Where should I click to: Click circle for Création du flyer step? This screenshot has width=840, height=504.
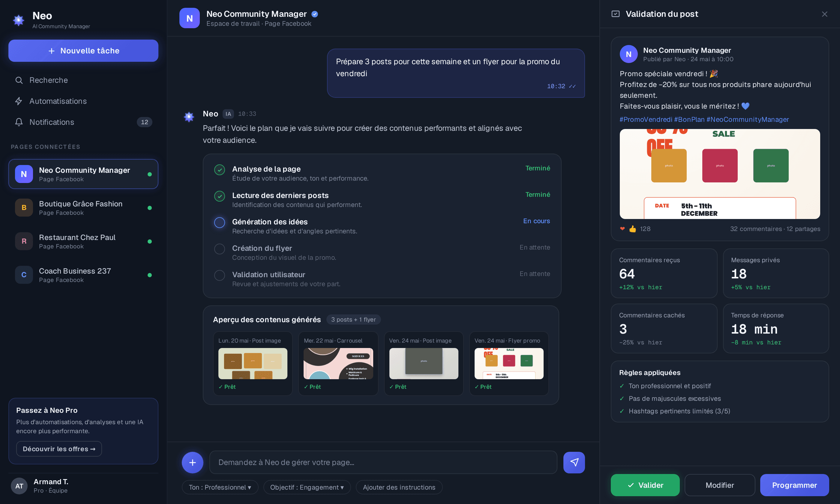coord(220,249)
